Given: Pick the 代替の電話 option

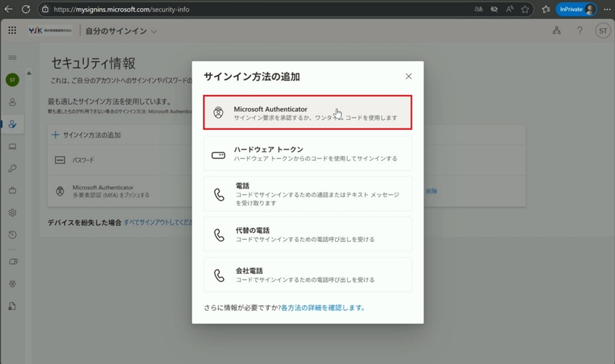Looking at the screenshot, I should click(307, 234).
